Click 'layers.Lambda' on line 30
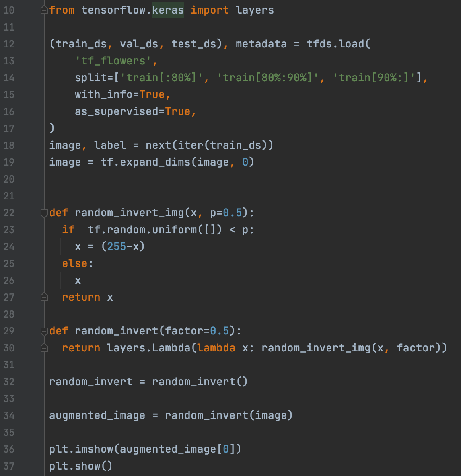The height and width of the screenshot is (476, 461). pos(148,348)
